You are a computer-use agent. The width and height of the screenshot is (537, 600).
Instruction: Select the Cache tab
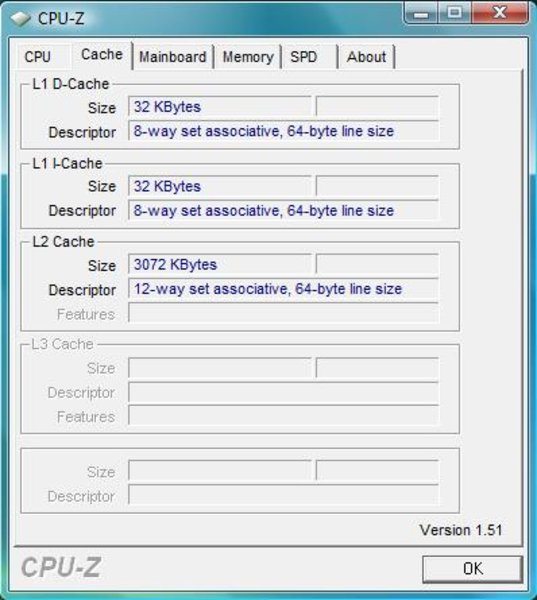pyautogui.click(x=102, y=55)
